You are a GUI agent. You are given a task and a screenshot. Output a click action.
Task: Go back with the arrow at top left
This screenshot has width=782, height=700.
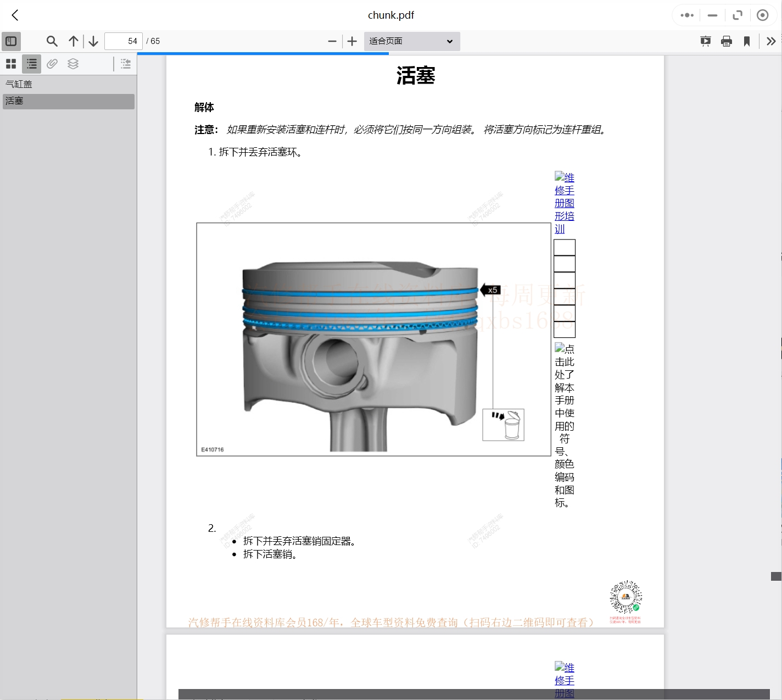15,15
